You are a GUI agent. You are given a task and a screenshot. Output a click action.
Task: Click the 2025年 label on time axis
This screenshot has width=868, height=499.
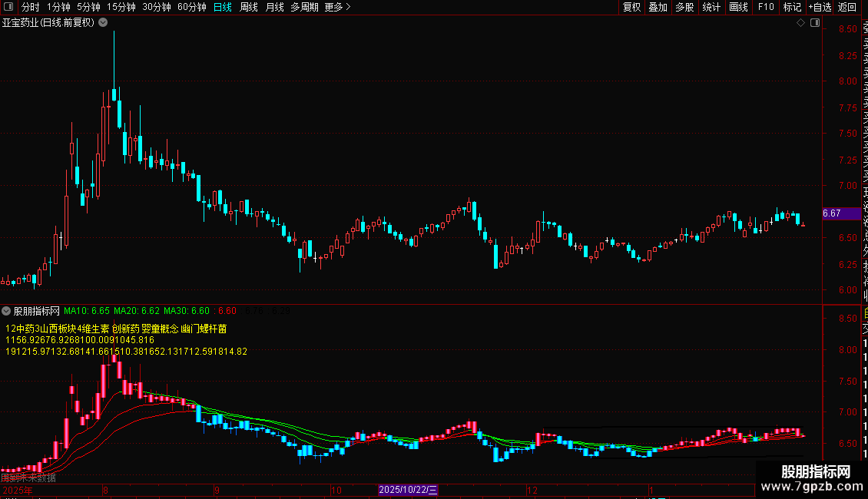pos(18,490)
